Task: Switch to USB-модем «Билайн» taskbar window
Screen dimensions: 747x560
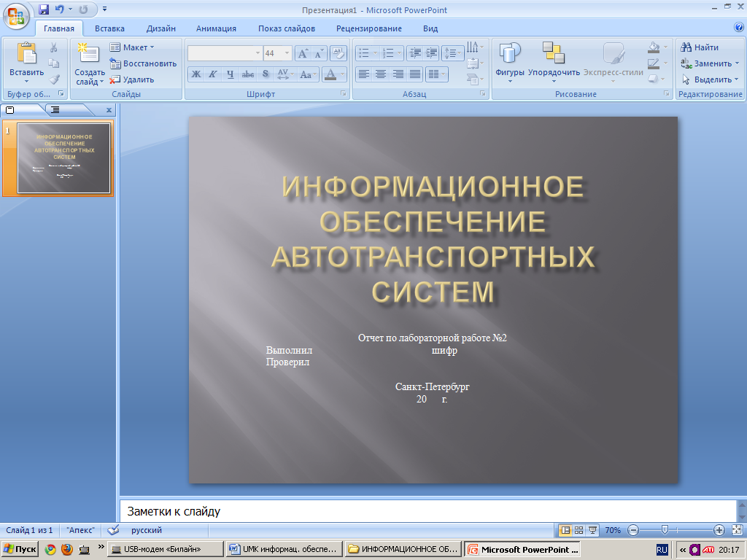Action: point(165,549)
